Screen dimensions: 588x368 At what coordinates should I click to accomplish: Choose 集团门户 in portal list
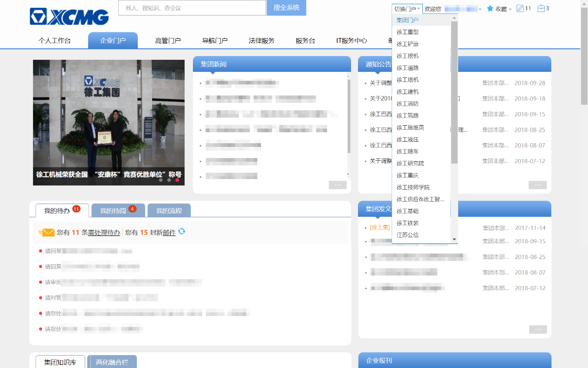[x=421, y=20]
